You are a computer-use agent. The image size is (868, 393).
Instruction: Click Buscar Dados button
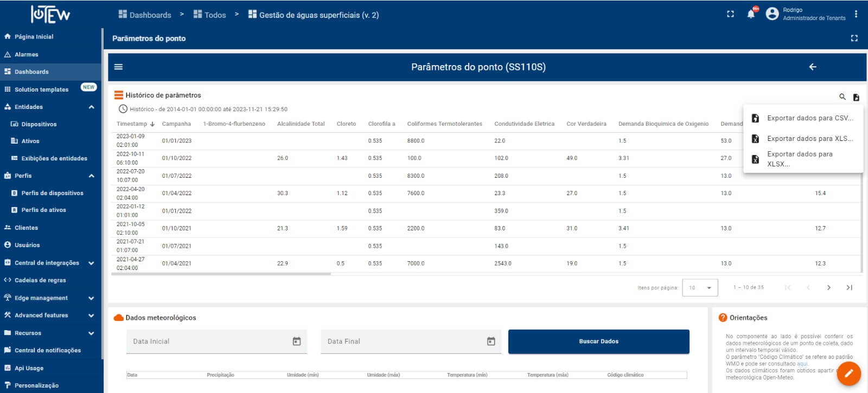click(x=599, y=342)
